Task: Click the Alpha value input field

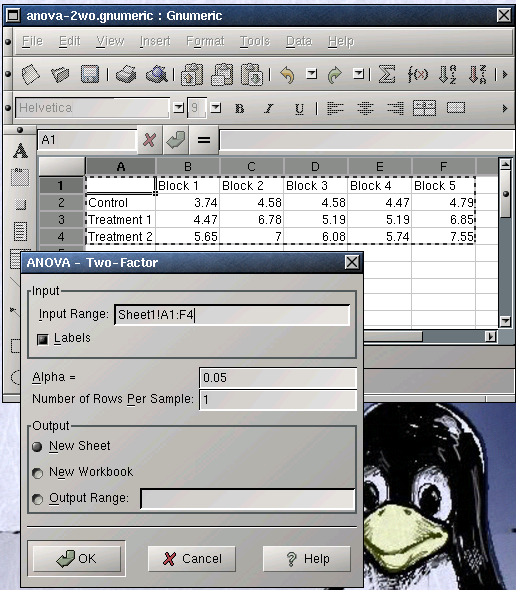Action: pos(278,377)
